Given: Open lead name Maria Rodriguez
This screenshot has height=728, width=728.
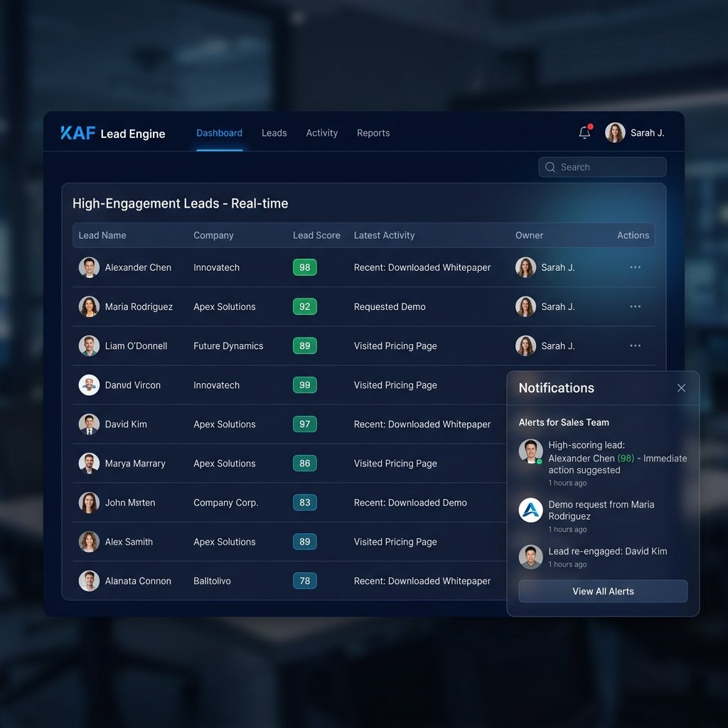Looking at the screenshot, I should 139,307.
